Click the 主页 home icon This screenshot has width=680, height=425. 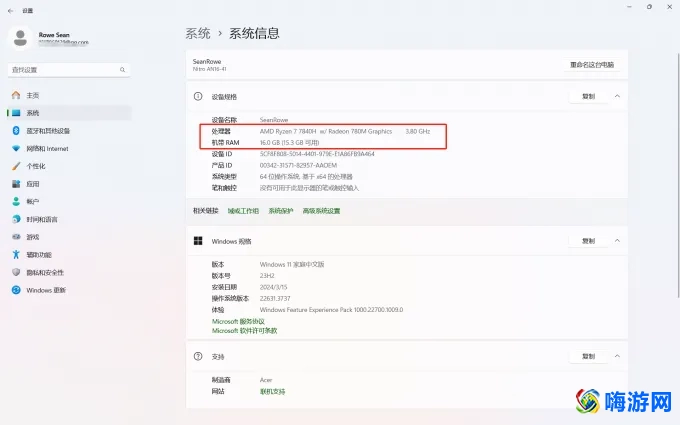pos(16,95)
